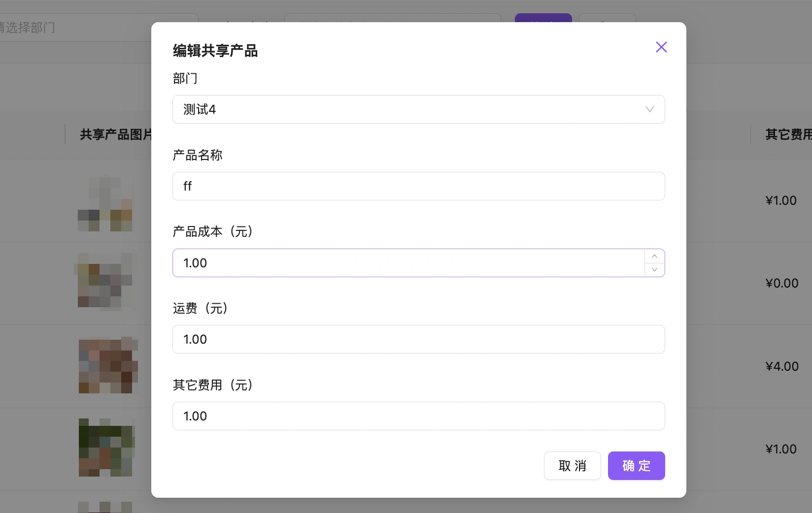Close the 编辑共享产品 dialog with X

pos(661,47)
